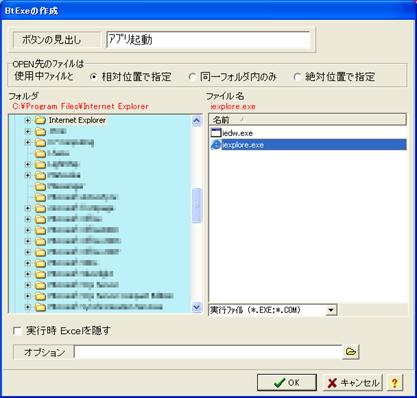Click the iedw.exe window icon
The image size is (417, 398).
(216, 133)
